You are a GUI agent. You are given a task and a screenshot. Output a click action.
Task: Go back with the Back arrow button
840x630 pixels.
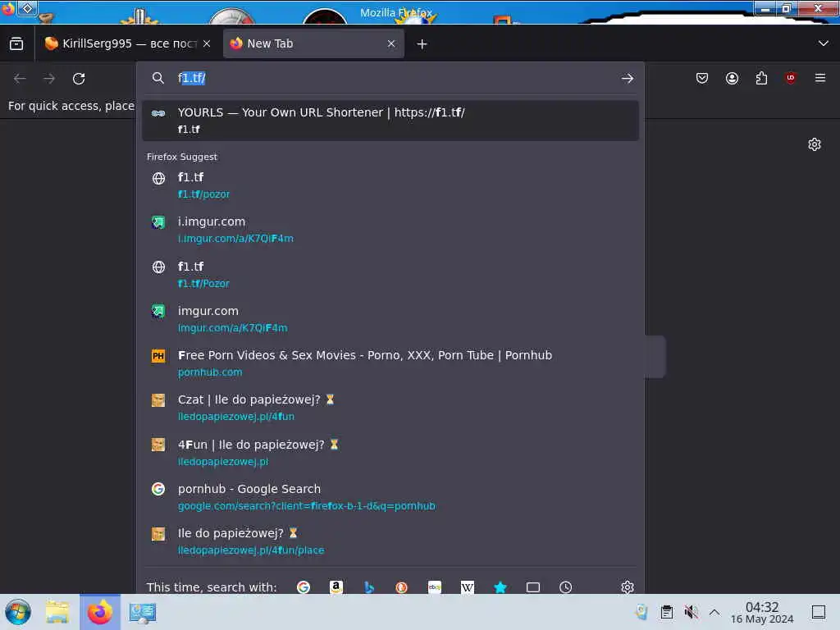[20, 79]
